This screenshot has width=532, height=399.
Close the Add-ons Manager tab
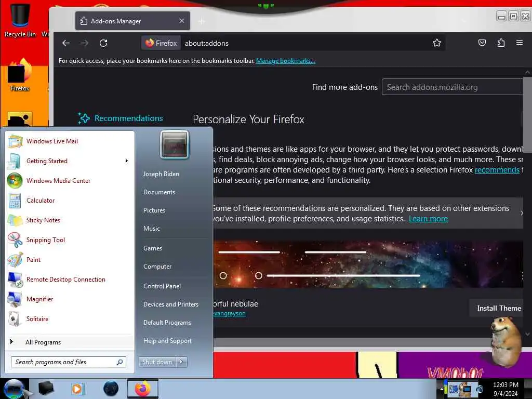tap(182, 21)
